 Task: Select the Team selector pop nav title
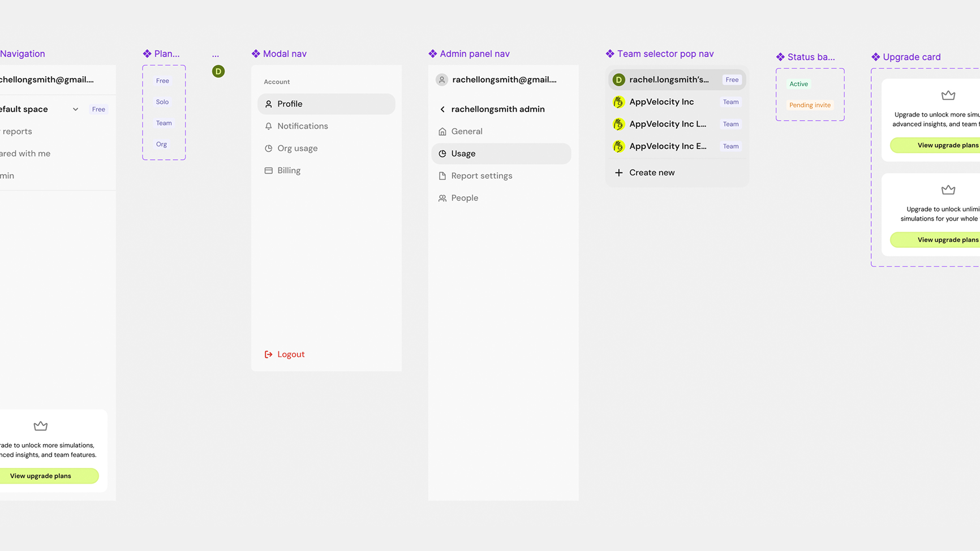click(665, 54)
